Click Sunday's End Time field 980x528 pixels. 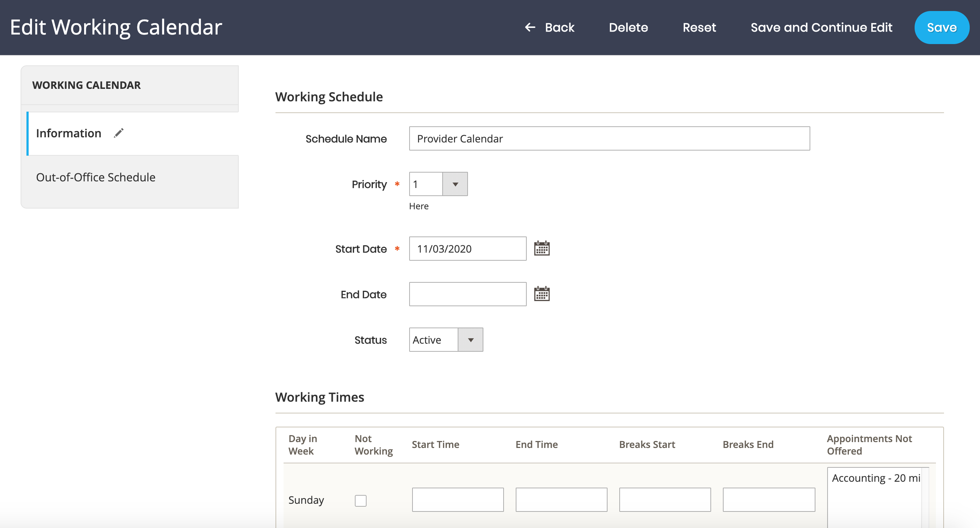[x=561, y=500]
